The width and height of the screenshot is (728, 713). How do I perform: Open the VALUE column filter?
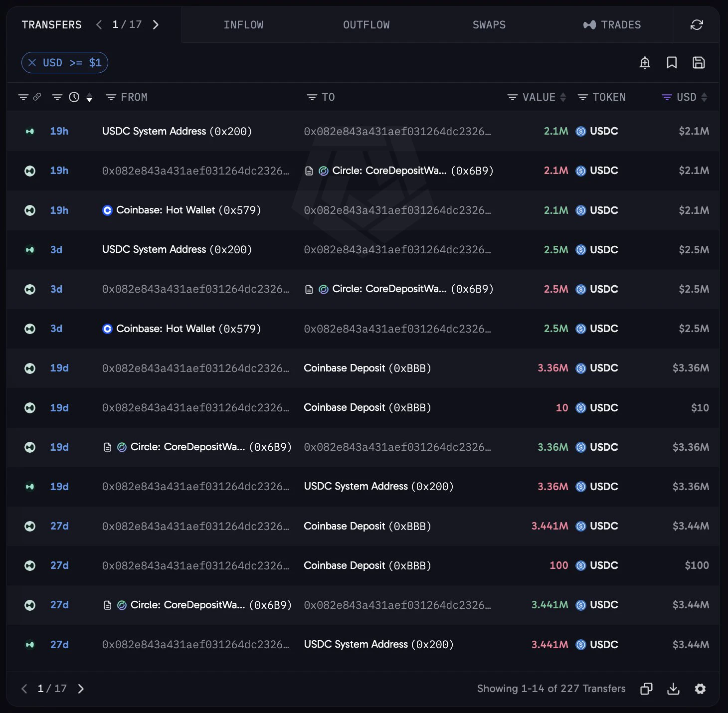[512, 97]
